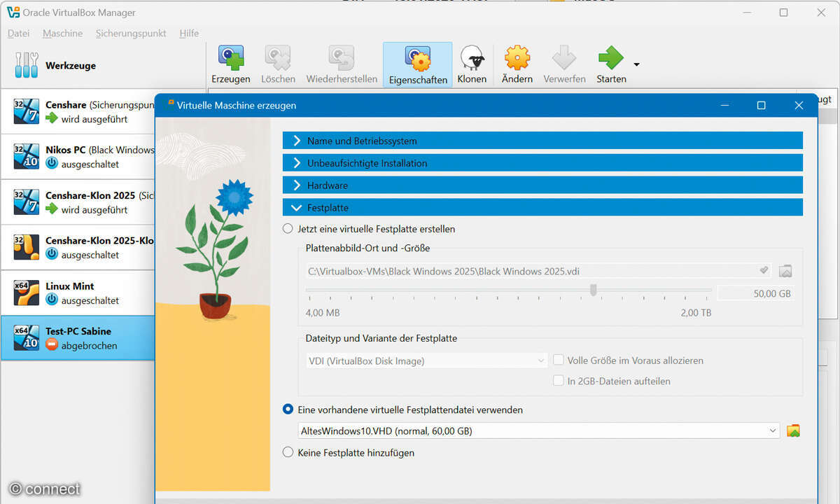Select the Werkzeuge tools icon
The width and height of the screenshot is (840, 504).
pyautogui.click(x=27, y=65)
